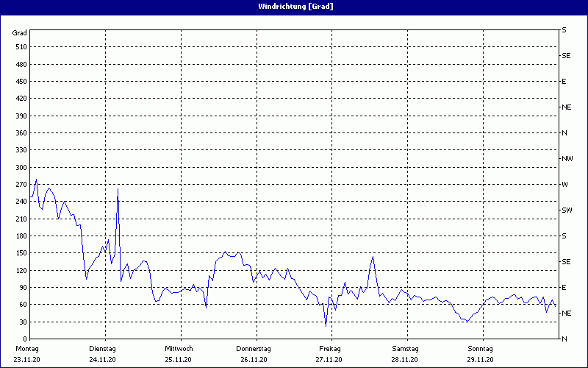Click the 'Dienstag' day label

pyautogui.click(x=103, y=348)
